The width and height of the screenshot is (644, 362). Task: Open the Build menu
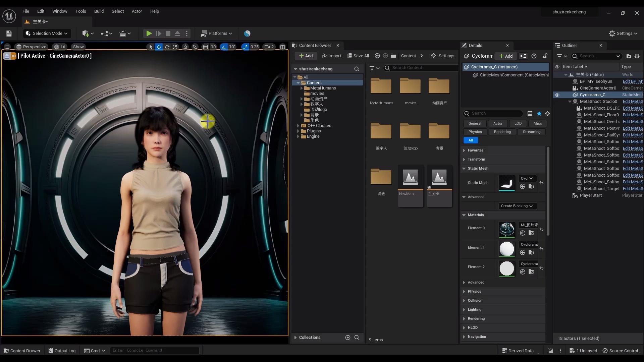(99, 11)
